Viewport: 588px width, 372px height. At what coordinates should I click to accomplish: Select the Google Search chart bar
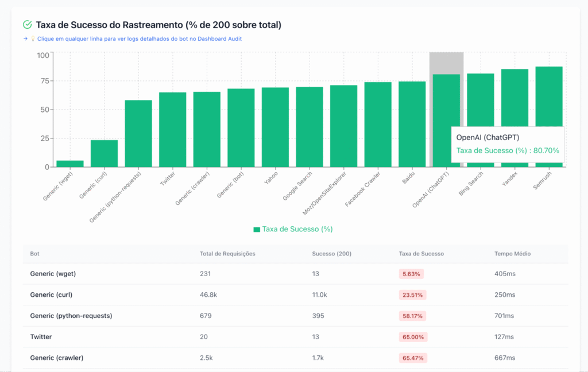310,127
